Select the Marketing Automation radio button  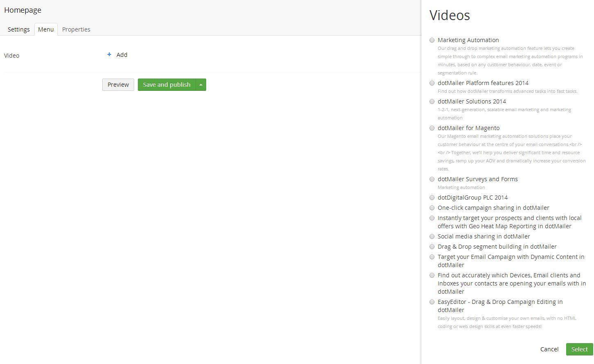432,40
